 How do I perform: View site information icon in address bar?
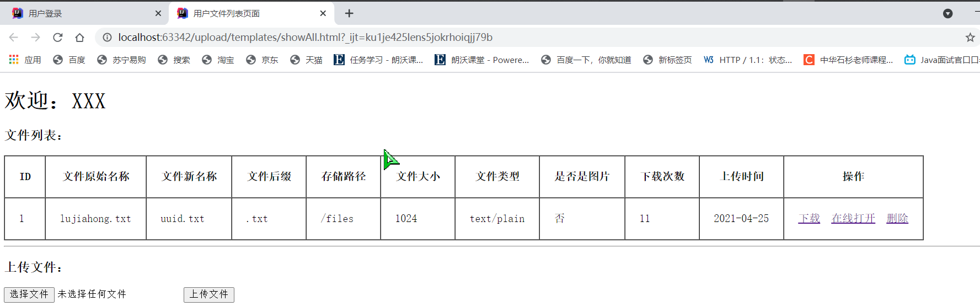pyautogui.click(x=107, y=37)
